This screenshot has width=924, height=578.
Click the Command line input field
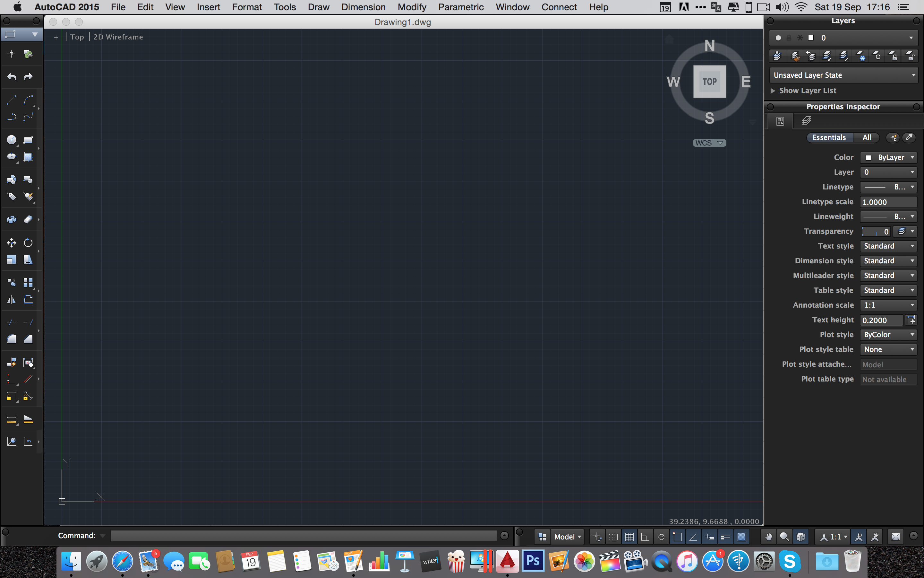click(304, 536)
